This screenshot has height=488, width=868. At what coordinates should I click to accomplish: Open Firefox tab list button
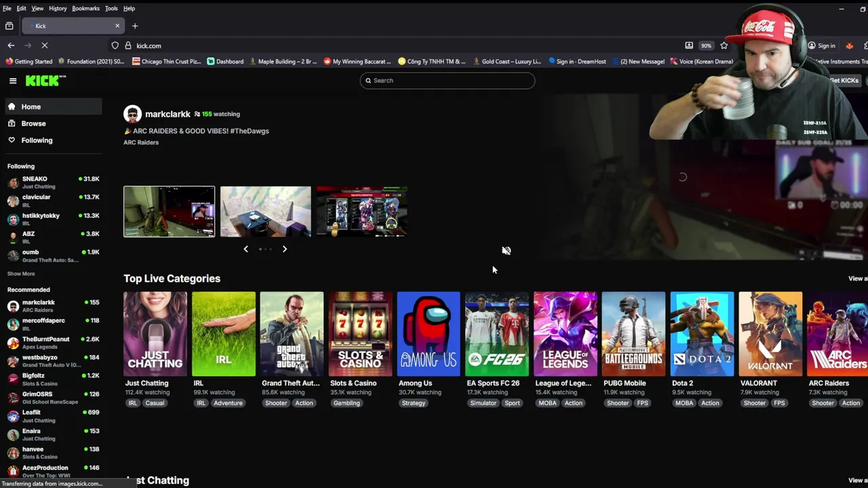point(9,26)
